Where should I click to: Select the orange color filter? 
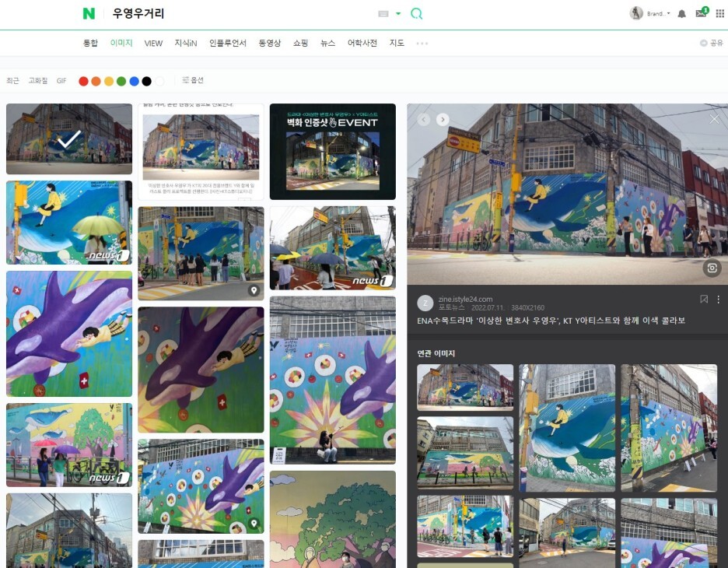click(x=96, y=81)
